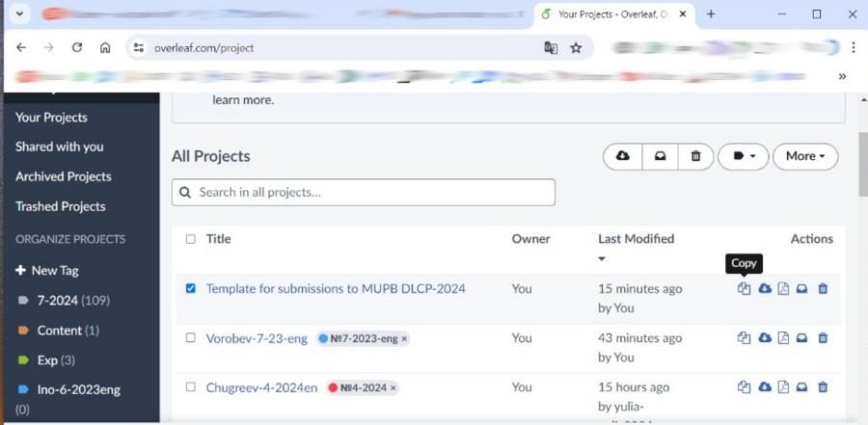Open Your Projects in sidebar
The height and width of the screenshot is (425, 868).
point(51,118)
